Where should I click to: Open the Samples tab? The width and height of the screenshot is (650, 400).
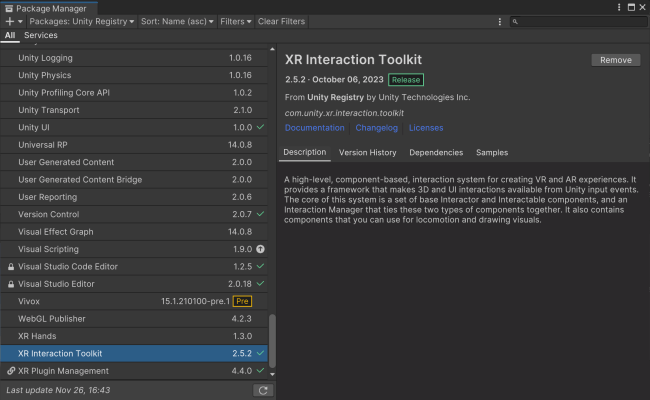492,153
